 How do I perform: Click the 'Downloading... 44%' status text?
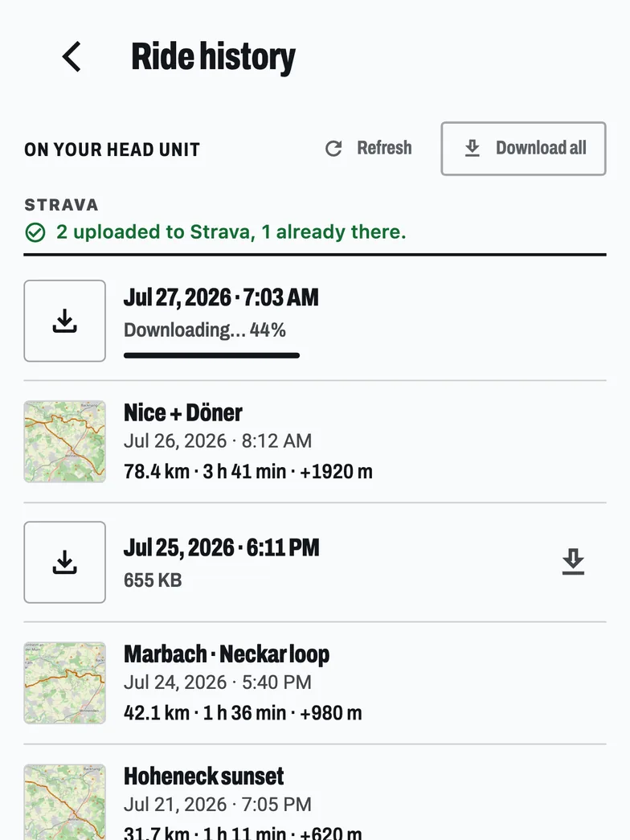(x=205, y=330)
